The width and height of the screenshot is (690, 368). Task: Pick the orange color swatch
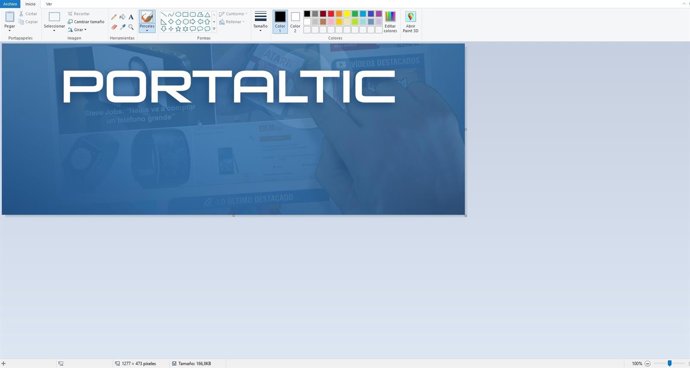click(339, 14)
